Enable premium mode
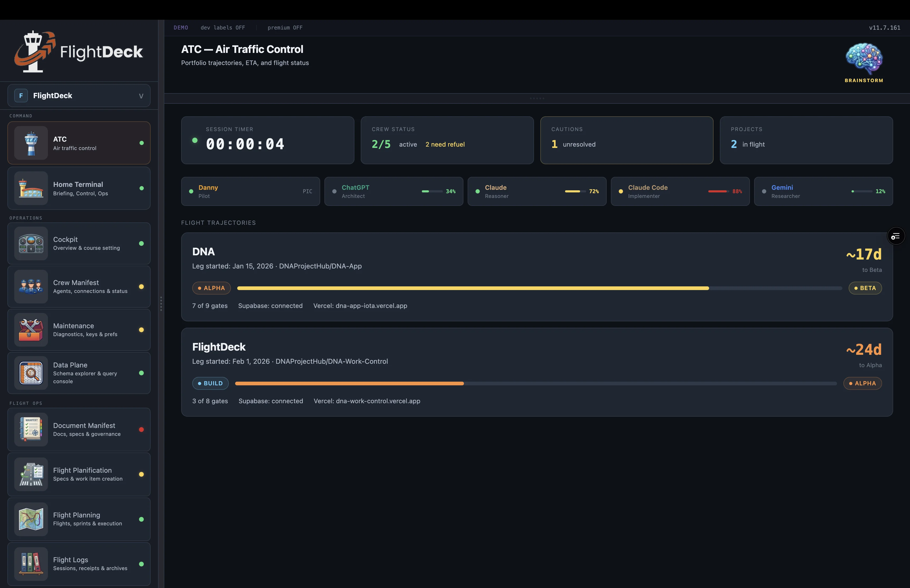 [285, 27]
